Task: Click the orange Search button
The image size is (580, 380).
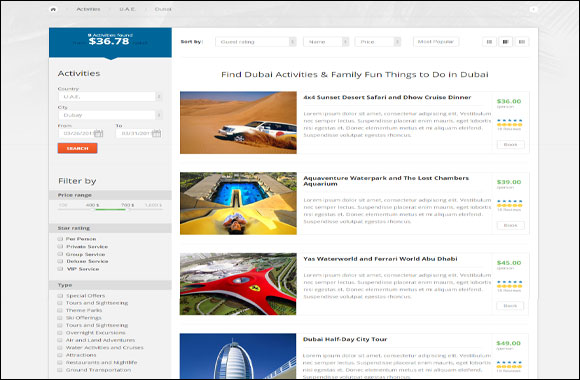Action: coord(77,148)
